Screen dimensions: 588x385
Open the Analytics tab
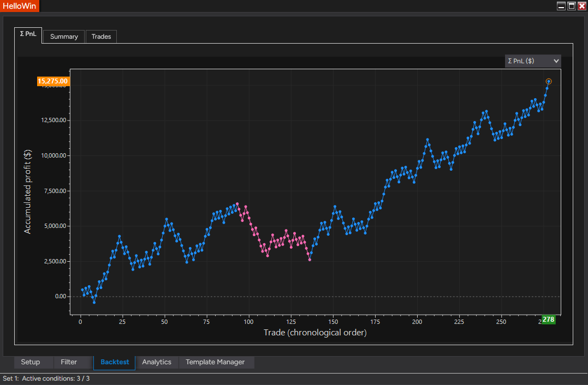coord(157,362)
